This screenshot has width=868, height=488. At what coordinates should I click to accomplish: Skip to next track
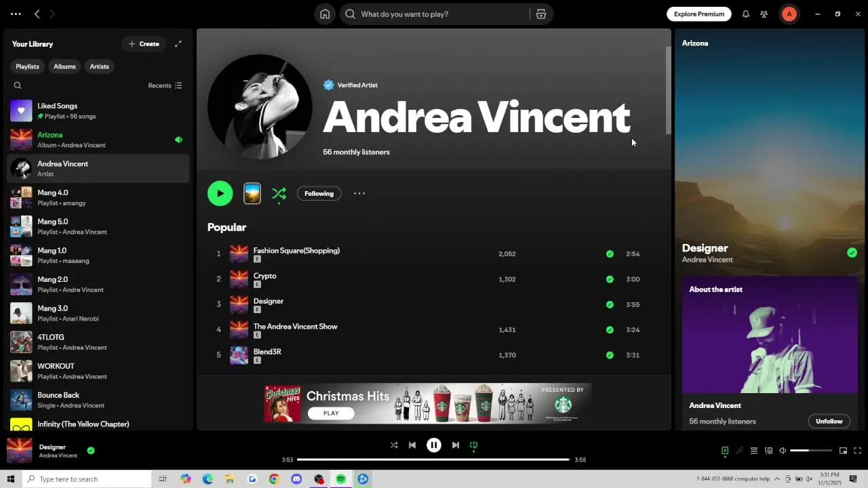tap(456, 445)
